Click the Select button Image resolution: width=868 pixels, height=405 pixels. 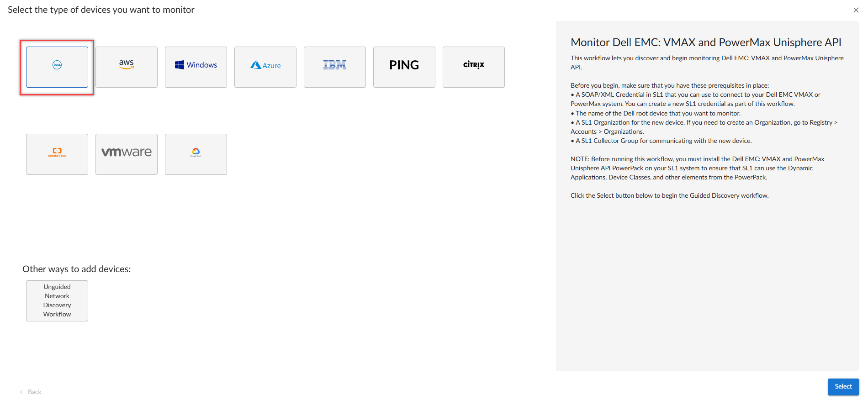click(843, 387)
